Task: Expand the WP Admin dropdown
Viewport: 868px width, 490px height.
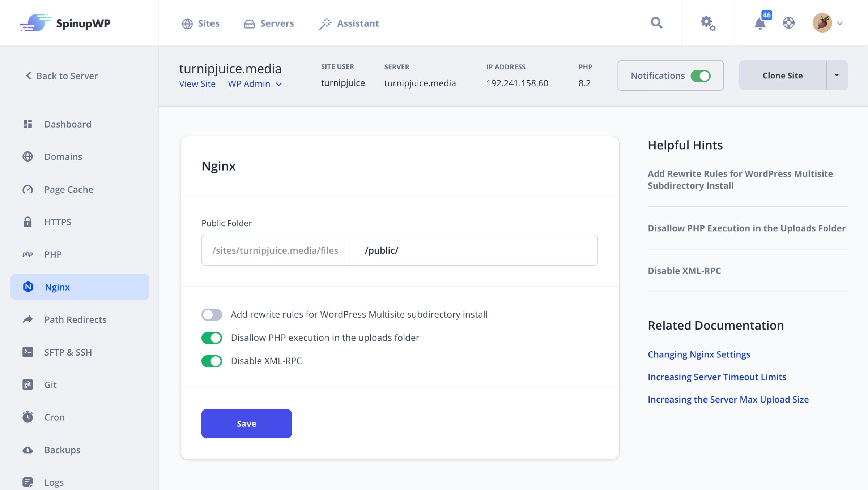Action: [255, 84]
